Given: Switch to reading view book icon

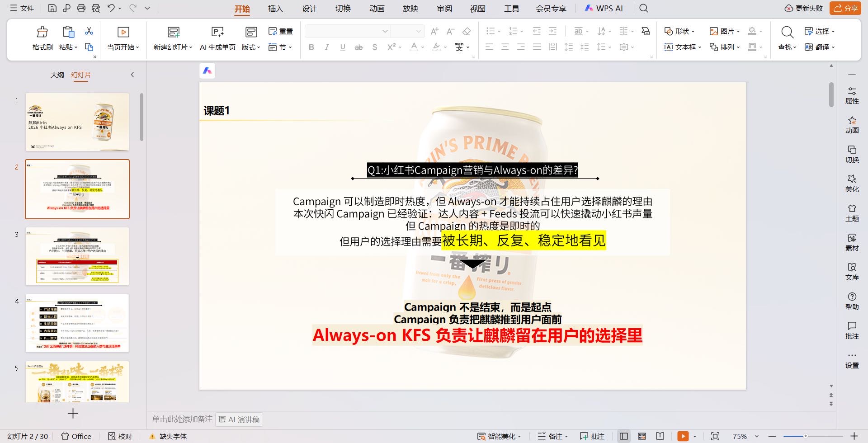Looking at the screenshot, I should (x=660, y=436).
